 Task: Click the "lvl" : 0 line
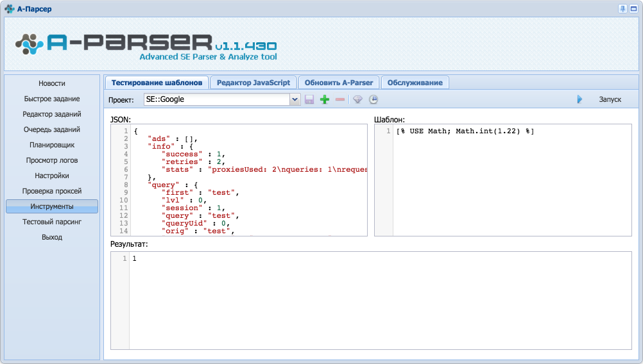point(184,201)
